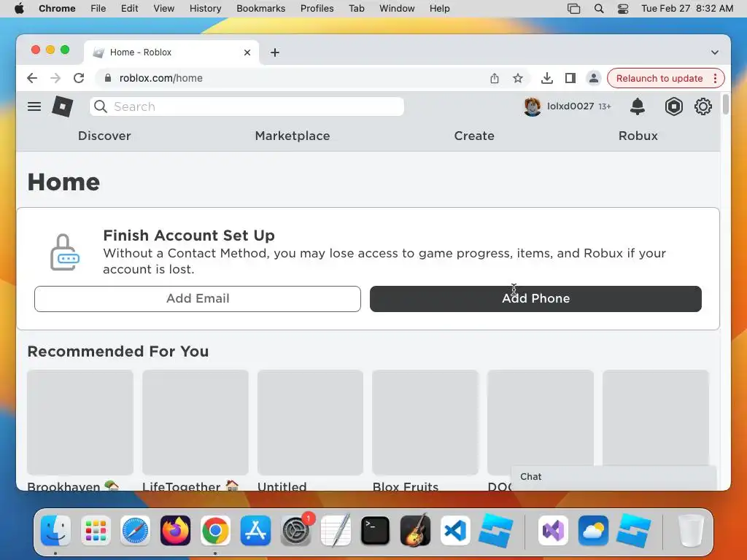Open the Roblox hamburger navigation menu
The width and height of the screenshot is (747, 560).
[34, 106]
